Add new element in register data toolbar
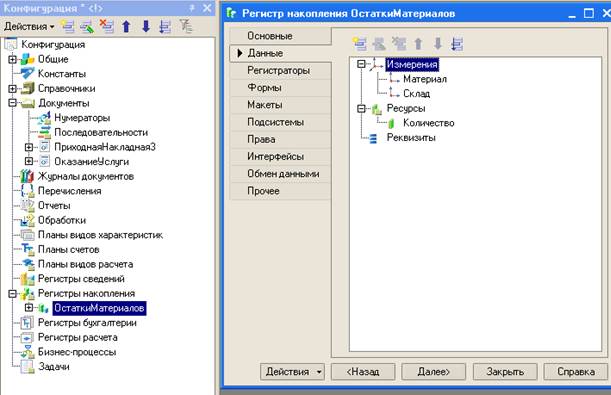 (x=359, y=44)
